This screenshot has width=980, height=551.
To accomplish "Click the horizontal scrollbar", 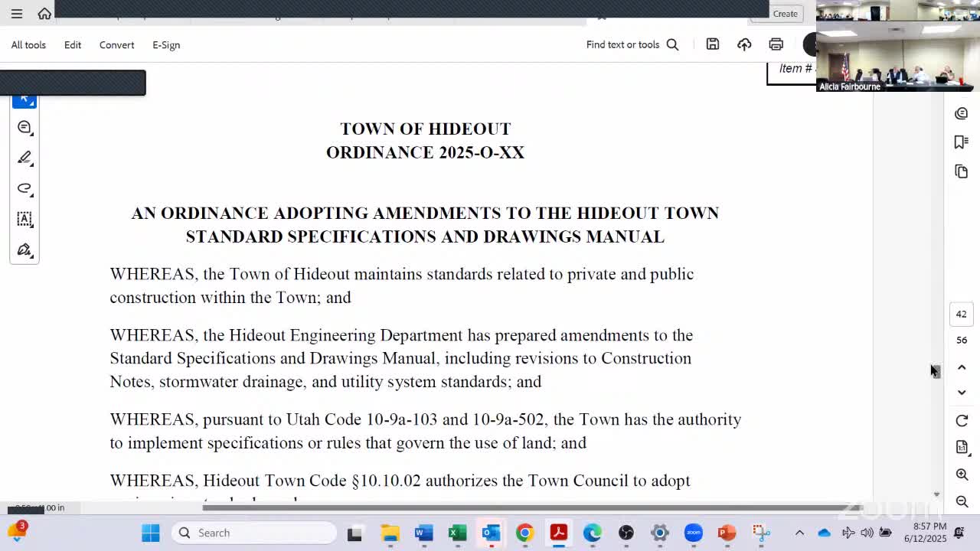I will (532, 507).
